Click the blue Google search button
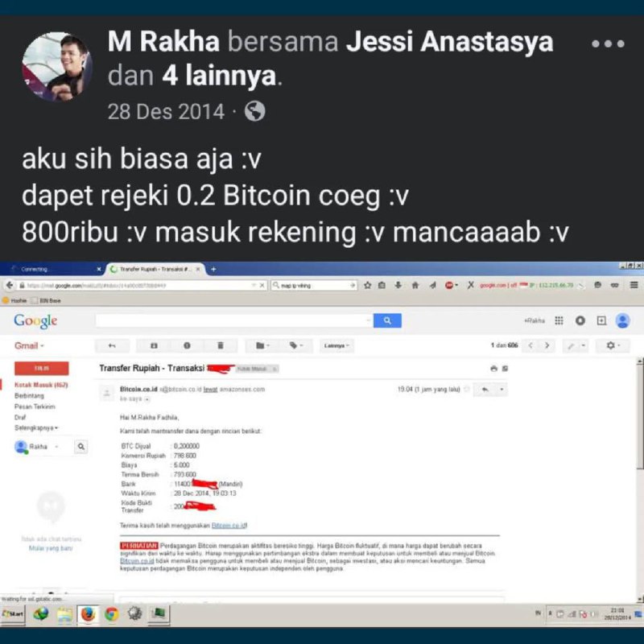Image resolution: width=644 pixels, height=644 pixels. tap(387, 320)
